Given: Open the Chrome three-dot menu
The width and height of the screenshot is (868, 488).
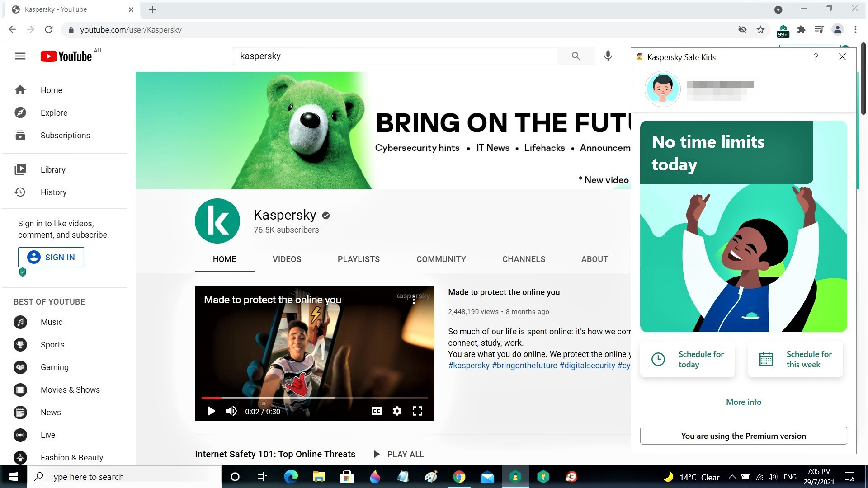Looking at the screenshot, I should (855, 30).
